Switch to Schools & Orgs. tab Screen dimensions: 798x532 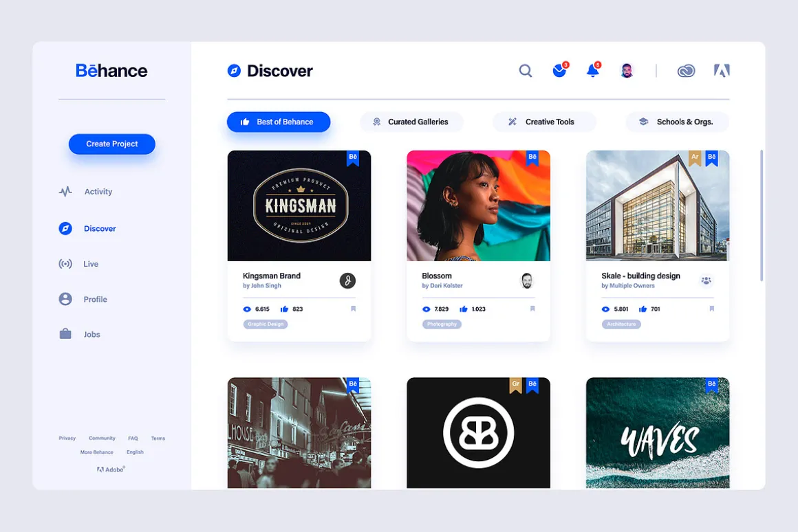coord(678,122)
